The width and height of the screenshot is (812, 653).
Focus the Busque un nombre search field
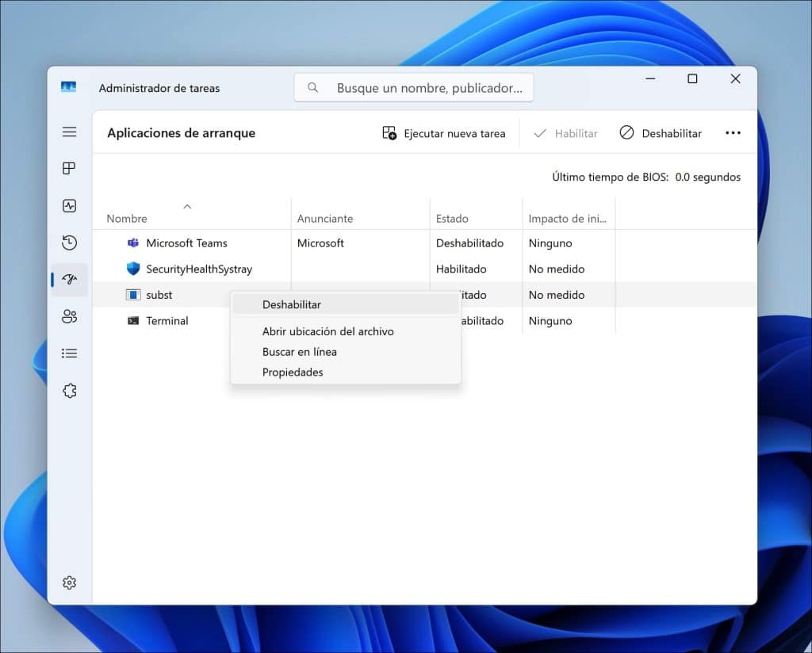[414, 88]
